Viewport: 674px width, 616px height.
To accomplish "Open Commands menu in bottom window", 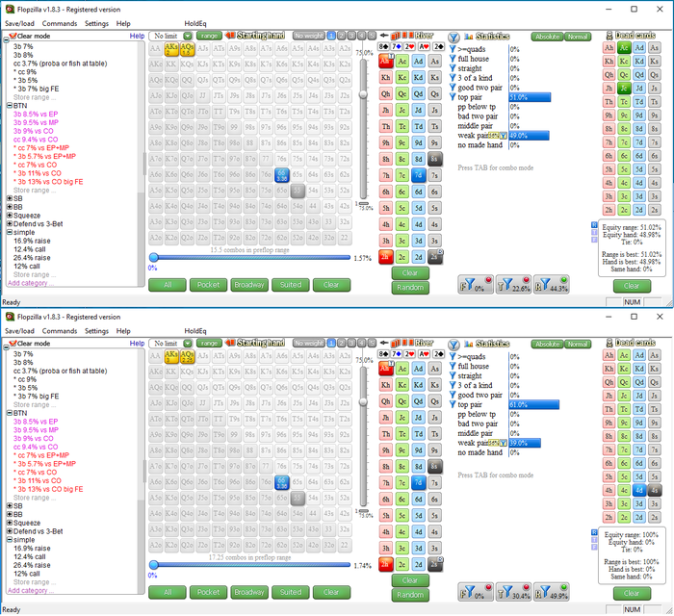I will (60, 331).
